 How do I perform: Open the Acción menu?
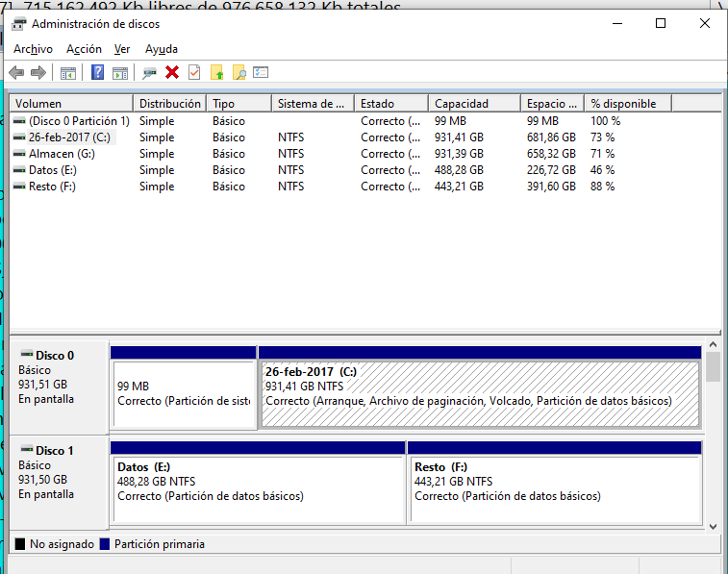pos(84,49)
